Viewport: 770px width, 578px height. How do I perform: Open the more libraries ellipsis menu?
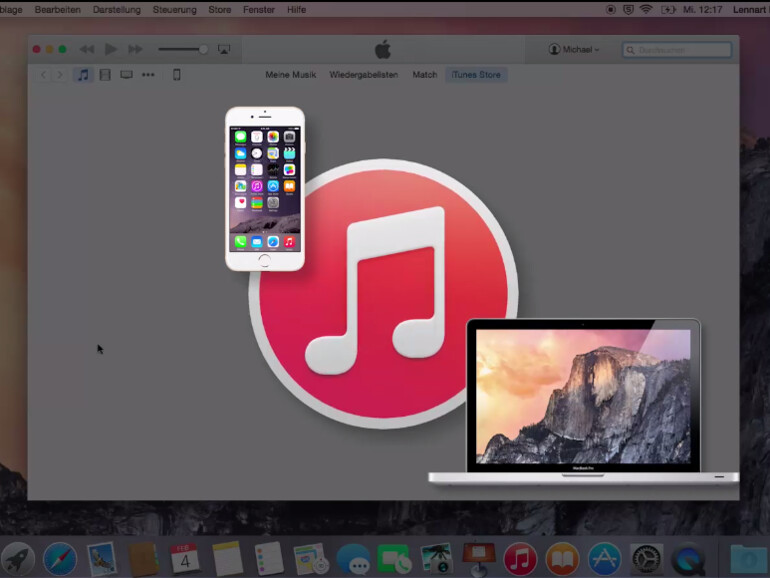tap(148, 75)
